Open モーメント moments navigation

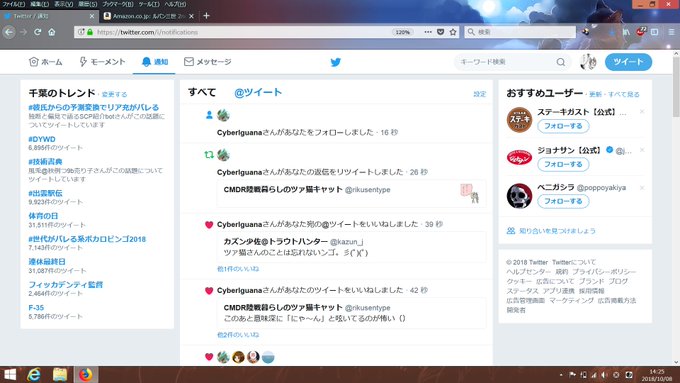[102, 62]
